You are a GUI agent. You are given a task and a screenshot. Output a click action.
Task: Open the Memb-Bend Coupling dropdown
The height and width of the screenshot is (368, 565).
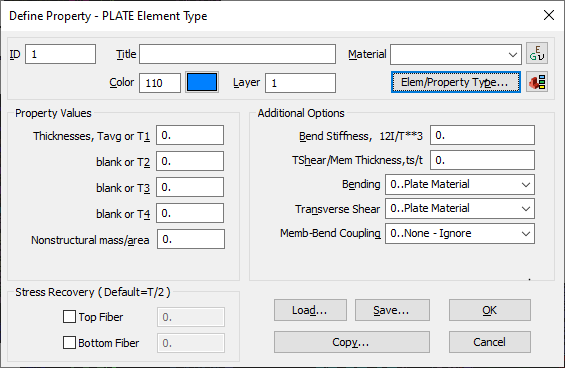pyautogui.click(x=460, y=234)
